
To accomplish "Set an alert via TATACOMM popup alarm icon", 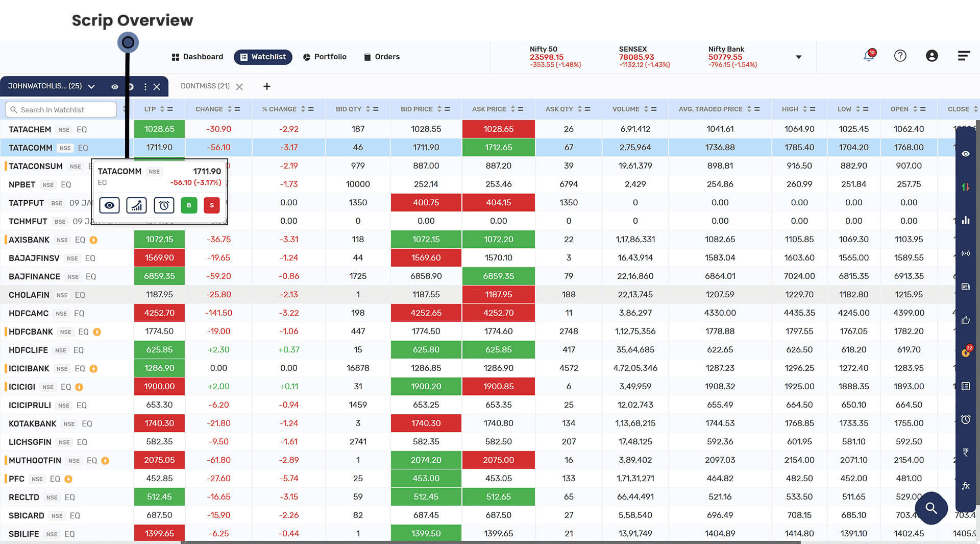I will point(164,205).
